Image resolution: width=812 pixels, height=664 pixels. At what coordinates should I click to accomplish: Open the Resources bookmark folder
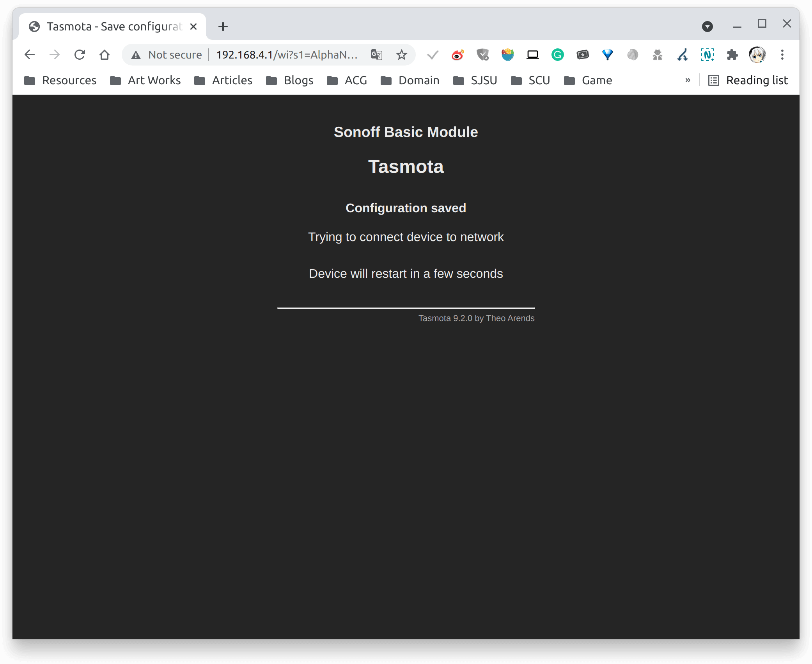tap(60, 80)
